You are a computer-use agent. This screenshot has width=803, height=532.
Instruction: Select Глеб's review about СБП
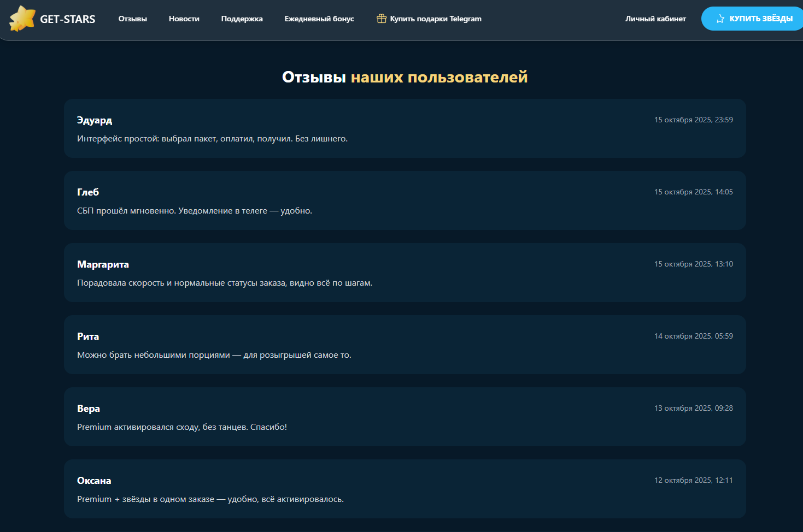(405, 200)
